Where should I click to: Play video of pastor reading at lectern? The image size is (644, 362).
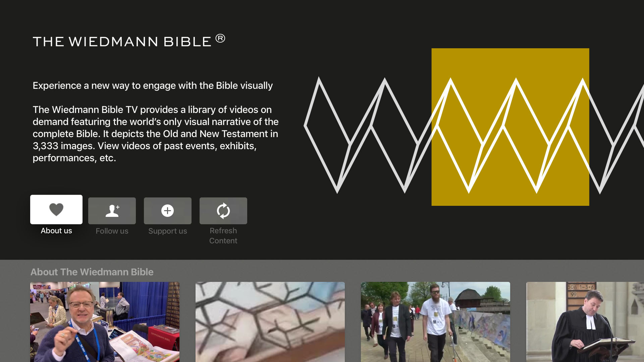pos(585,322)
